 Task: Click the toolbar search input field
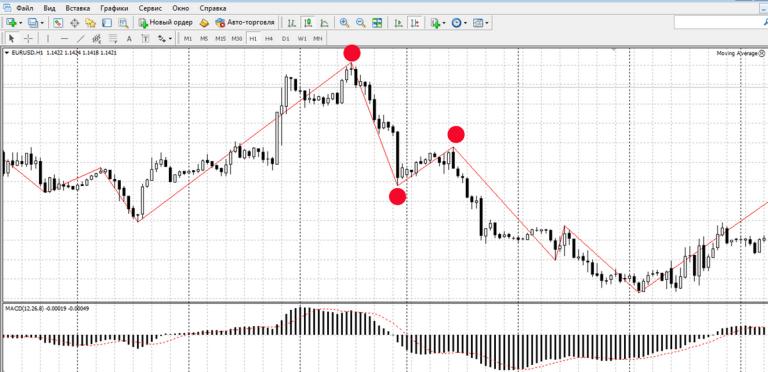(x=716, y=23)
